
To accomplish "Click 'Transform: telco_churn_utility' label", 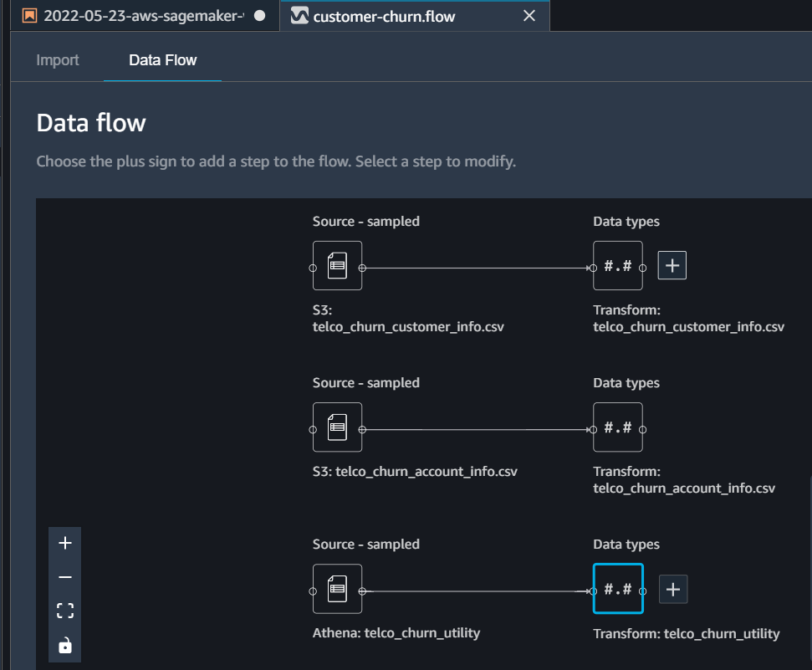I will (x=687, y=634).
